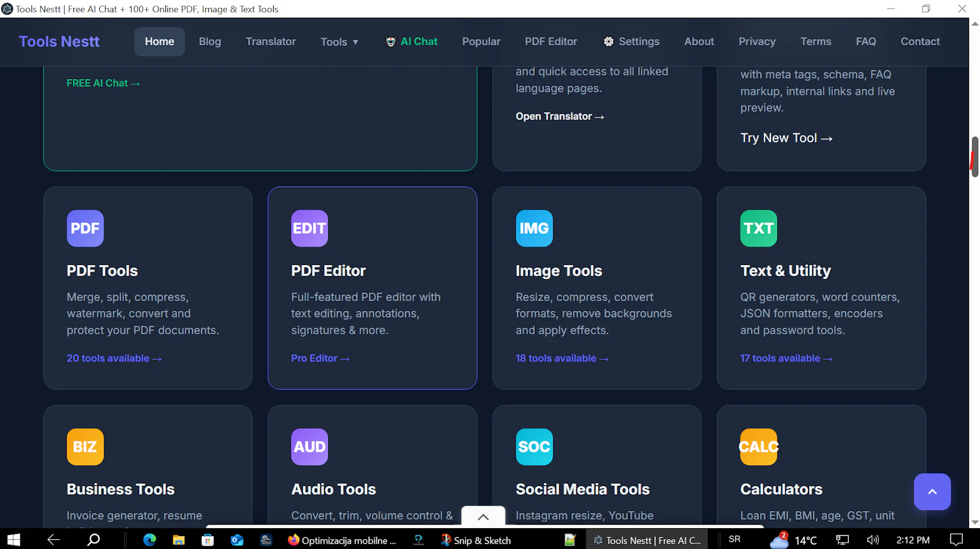Click the taskbar back arrow icon
The image size is (980, 549).
(53, 540)
